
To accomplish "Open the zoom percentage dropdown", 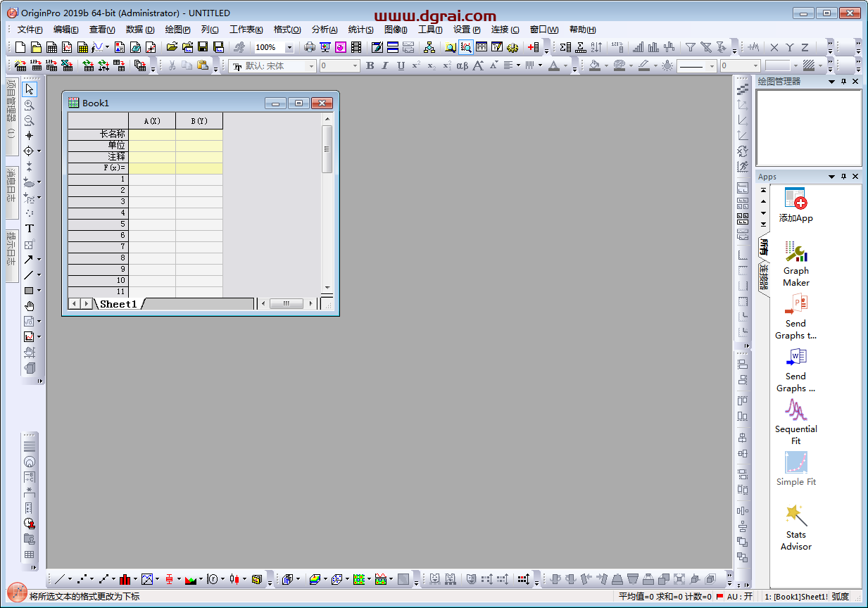I will pyautogui.click(x=289, y=47).
